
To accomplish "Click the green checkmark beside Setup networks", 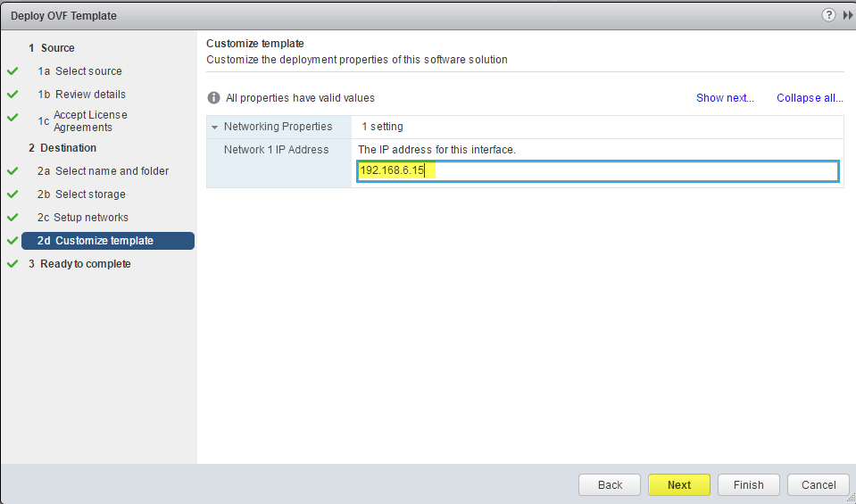I will click(x=12, y=217).
